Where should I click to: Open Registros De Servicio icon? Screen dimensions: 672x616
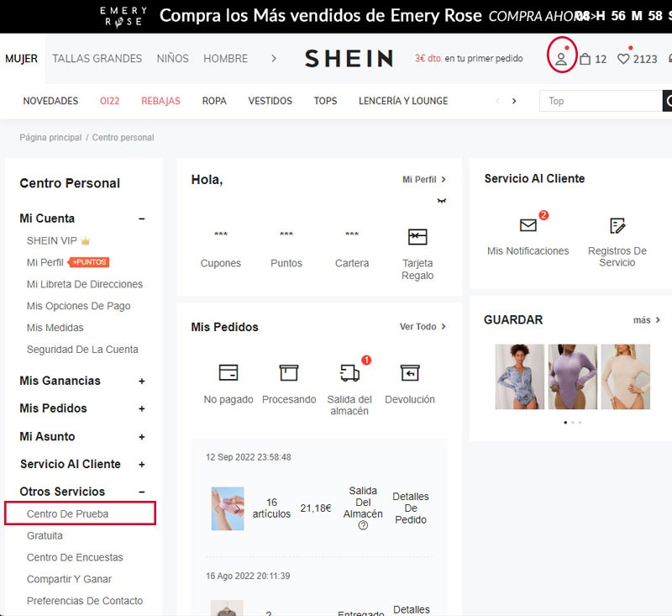click(x=617, y=225)
